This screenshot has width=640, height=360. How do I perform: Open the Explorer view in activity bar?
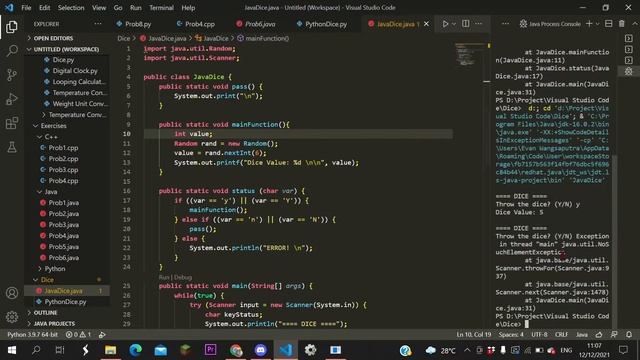coord(12,27)
